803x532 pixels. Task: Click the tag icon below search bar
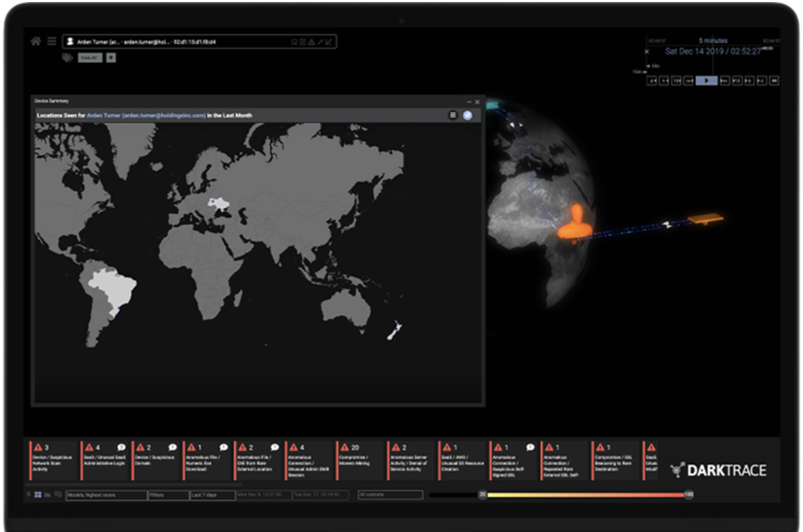[67, 58]
